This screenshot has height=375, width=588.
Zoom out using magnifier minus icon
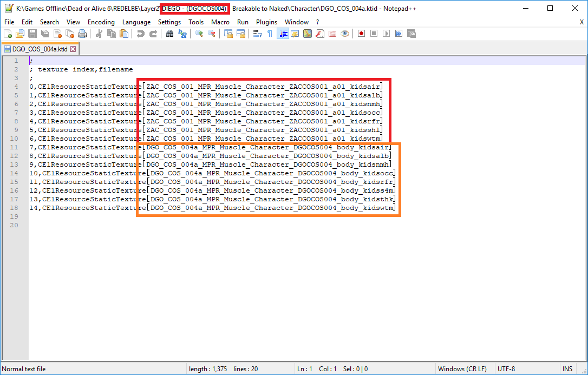pos(212,34)
